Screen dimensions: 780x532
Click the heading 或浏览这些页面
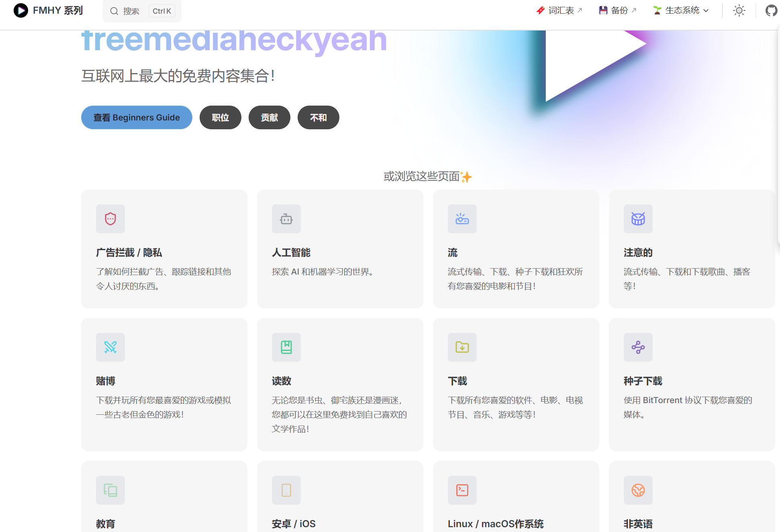[428, 176]
